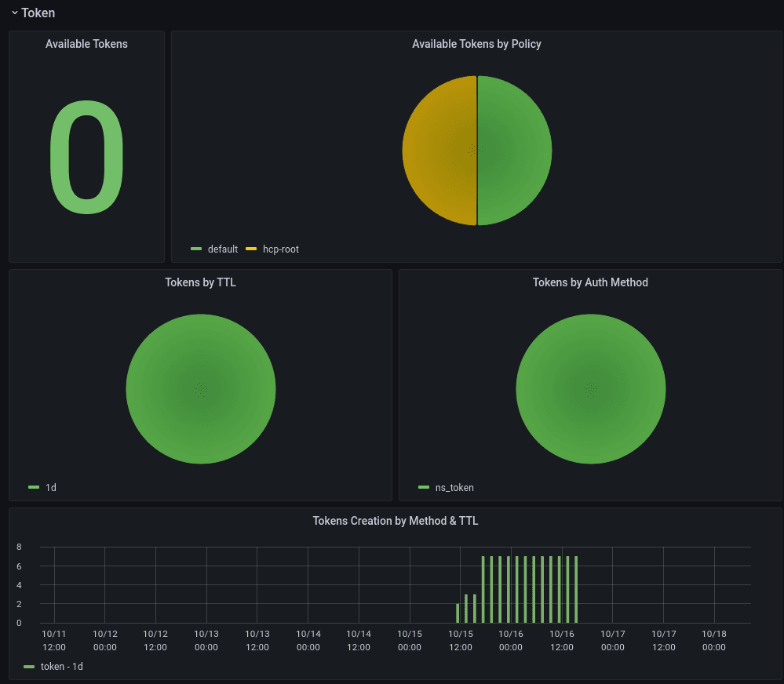Image resolution: width=784 pixels, height=684 pixels.
Task: Click the 10/16 00:00 axis label
Action: [510, 641]
